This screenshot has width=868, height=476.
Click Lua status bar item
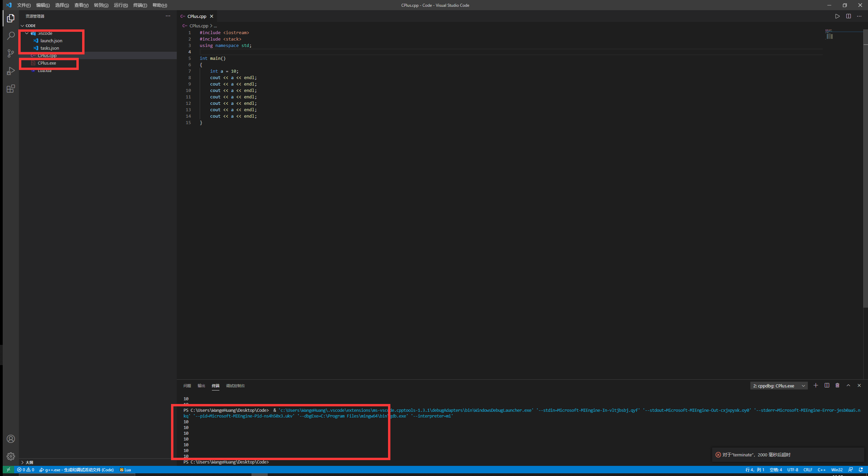click(x=125, y=470)
